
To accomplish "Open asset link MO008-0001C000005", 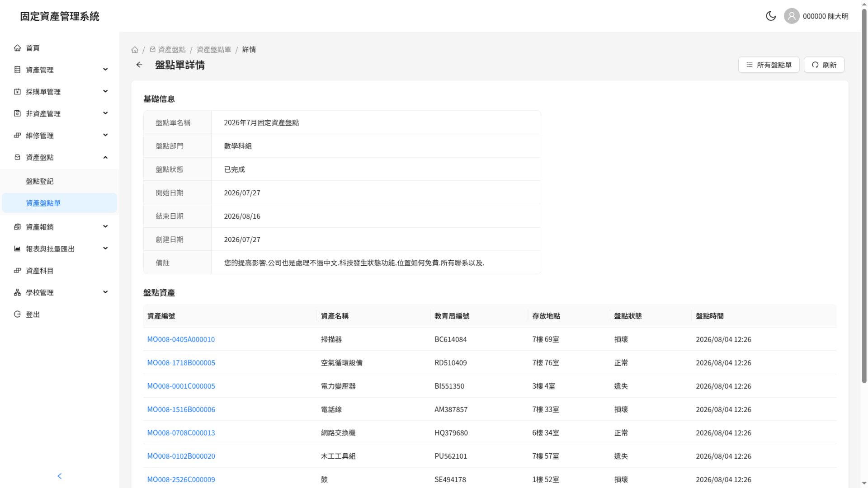I will point(181,386).
